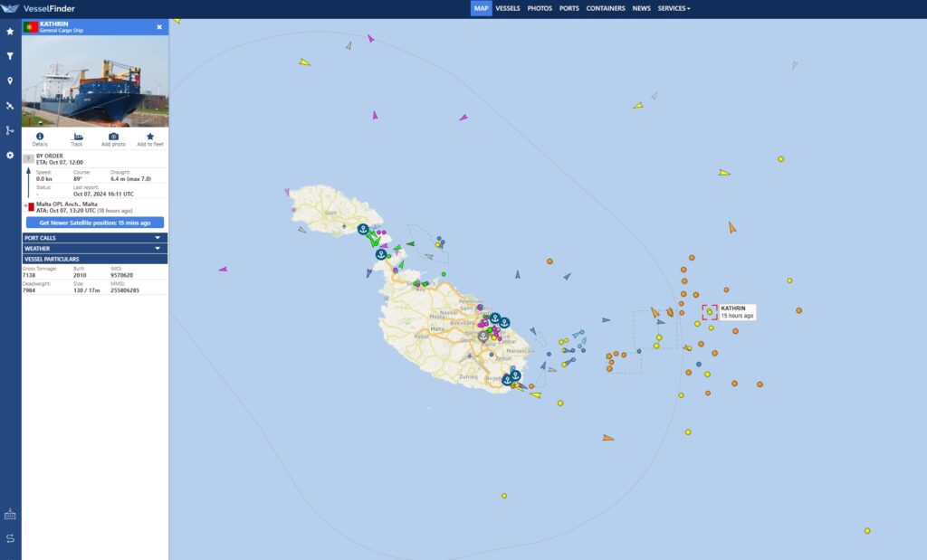Viewport: 927px width, 560px height.
Task: Click the route planner icon at sidebar bottom
Action: click(x=10, y=538)
